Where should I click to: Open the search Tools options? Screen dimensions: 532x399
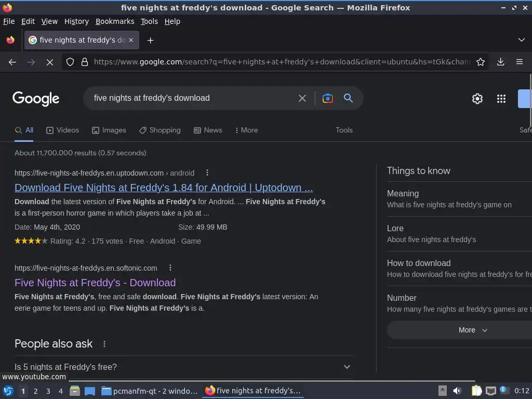pos(344,130)
